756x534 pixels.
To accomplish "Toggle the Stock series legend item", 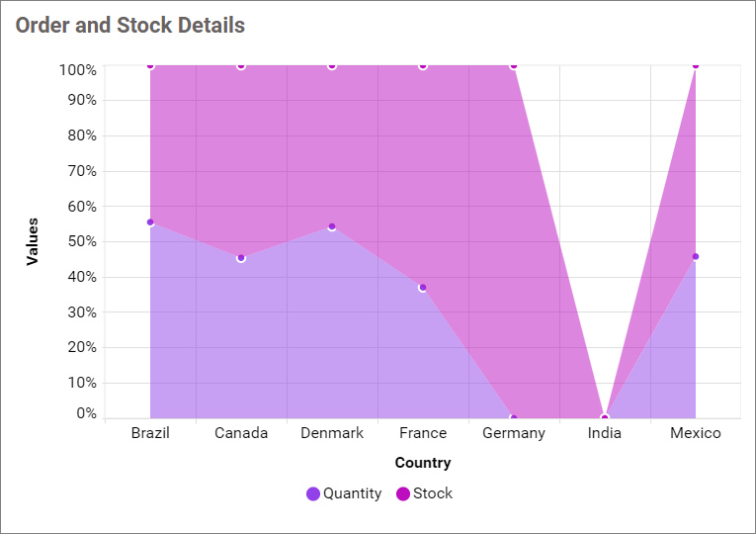I will click(x=433, y=493).
